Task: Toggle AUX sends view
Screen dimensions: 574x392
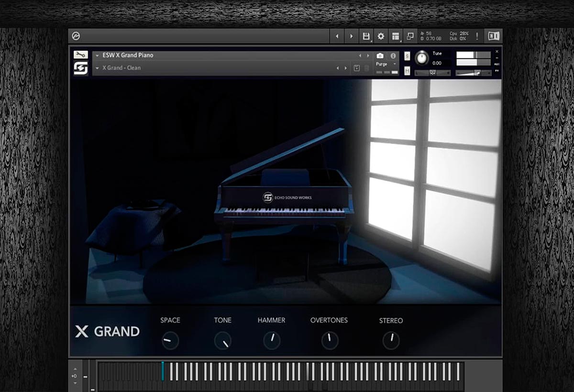Action: 497,63
